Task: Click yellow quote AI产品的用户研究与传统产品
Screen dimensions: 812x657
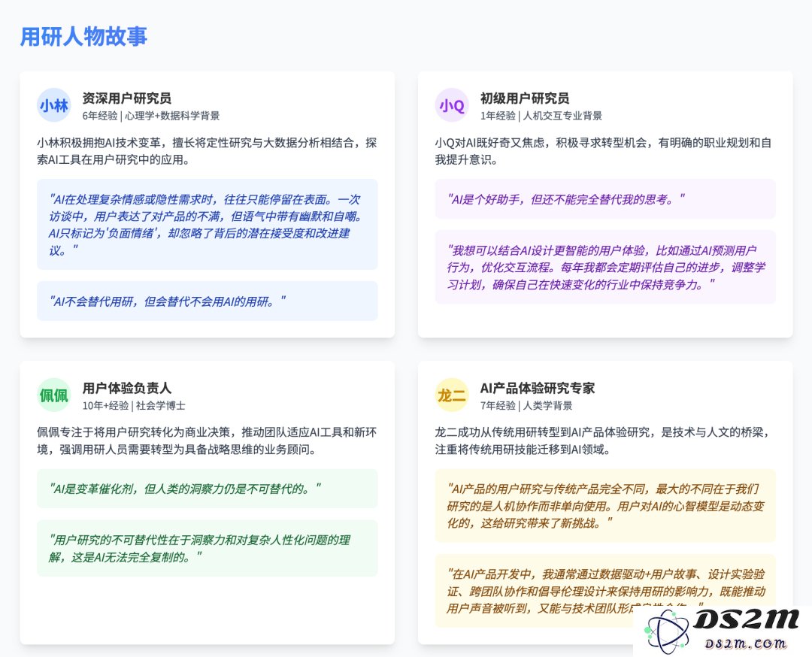Action: (x=604, y=505)
